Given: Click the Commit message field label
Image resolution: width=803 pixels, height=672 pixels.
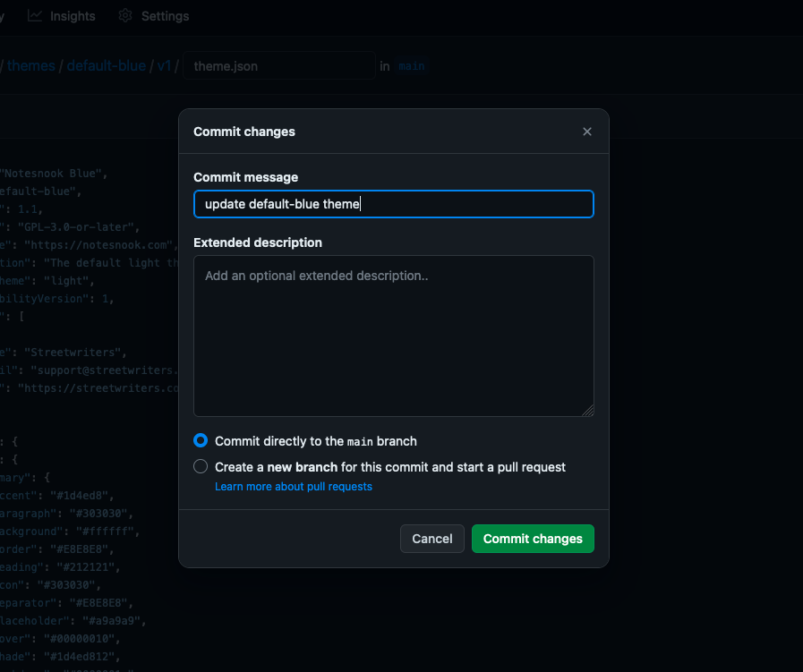Looking at the screenshot, I should point(245,177).
